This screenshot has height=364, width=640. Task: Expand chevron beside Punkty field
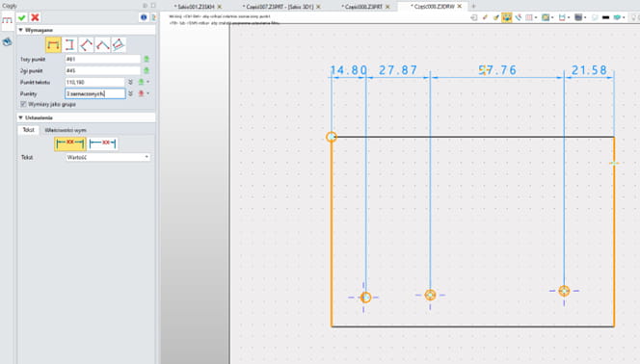(131, 93)
